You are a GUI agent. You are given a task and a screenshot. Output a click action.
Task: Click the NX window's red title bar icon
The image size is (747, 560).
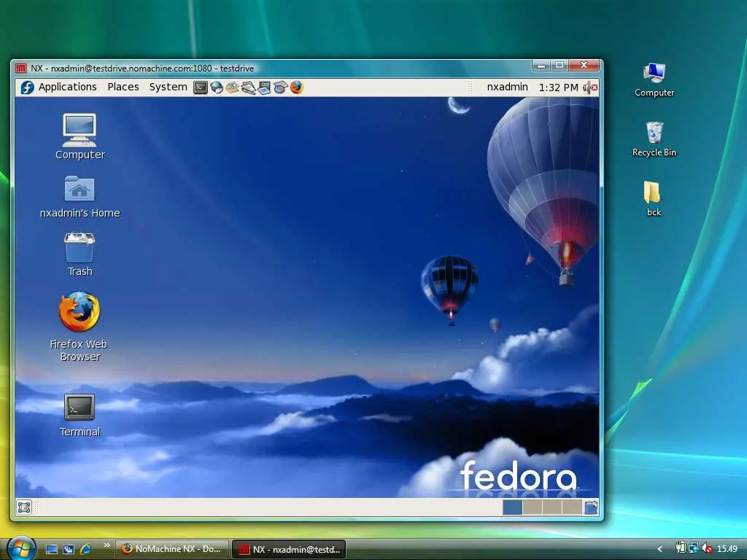(x=21, y=68)
